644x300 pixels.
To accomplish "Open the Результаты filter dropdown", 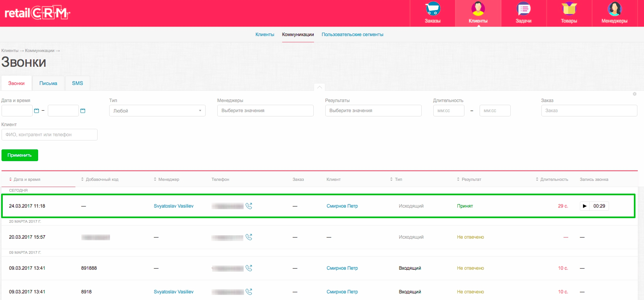I will [x=373, y=111].
